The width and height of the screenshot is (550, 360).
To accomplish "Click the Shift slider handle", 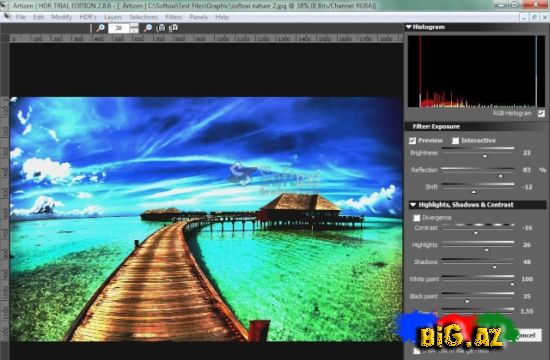I will 474,192.
